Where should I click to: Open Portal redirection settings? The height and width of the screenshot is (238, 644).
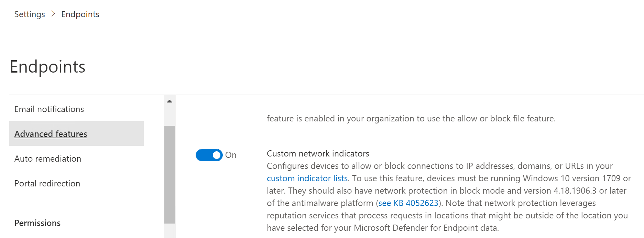47,183
